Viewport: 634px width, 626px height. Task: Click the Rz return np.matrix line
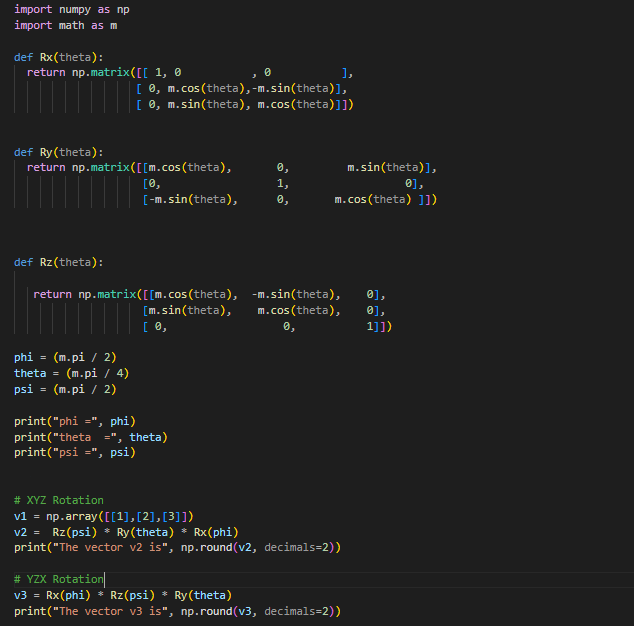209,294
